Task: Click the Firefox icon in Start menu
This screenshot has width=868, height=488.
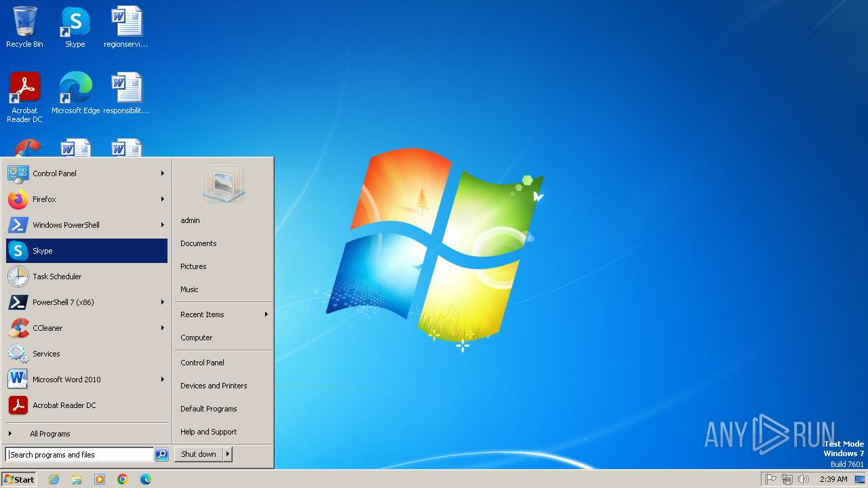Action: tap(18, 199)
